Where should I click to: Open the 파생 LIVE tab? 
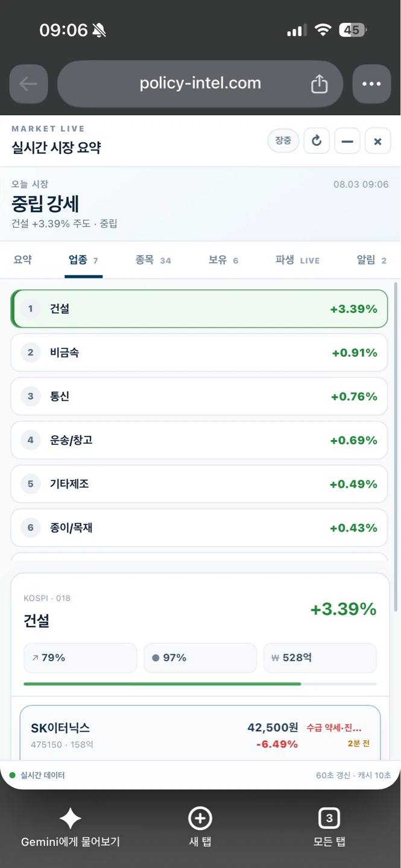click(297, 260)
